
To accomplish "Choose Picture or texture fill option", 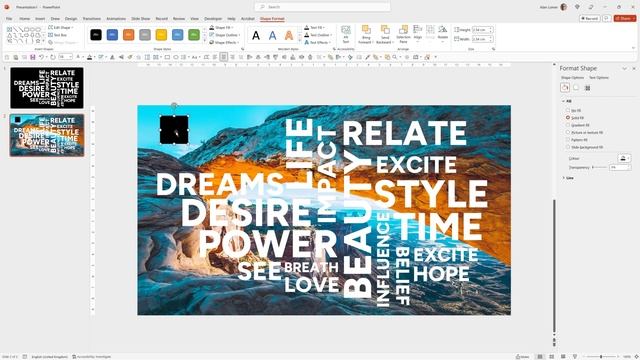I will pos(584,132).
